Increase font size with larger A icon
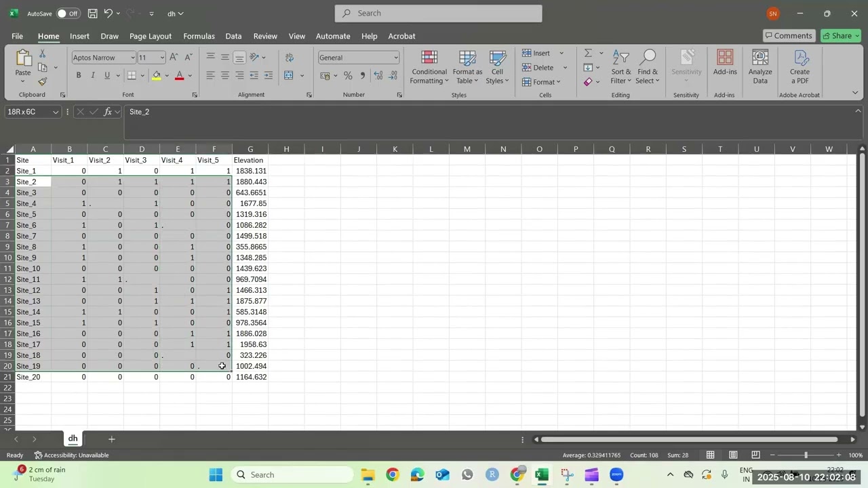Image resolution: width=868 pixels, height=488 pixels. pos(174,58)
